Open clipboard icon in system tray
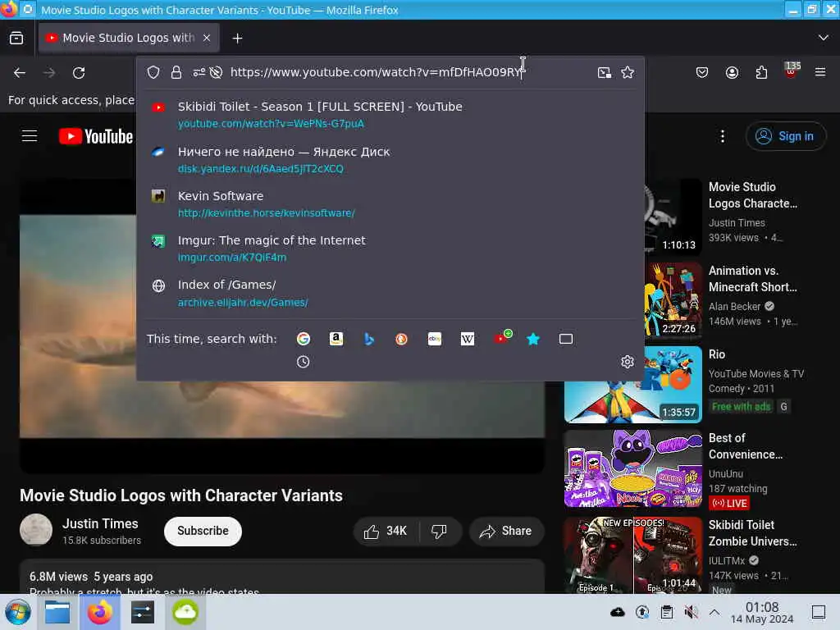 pos(666,612)
